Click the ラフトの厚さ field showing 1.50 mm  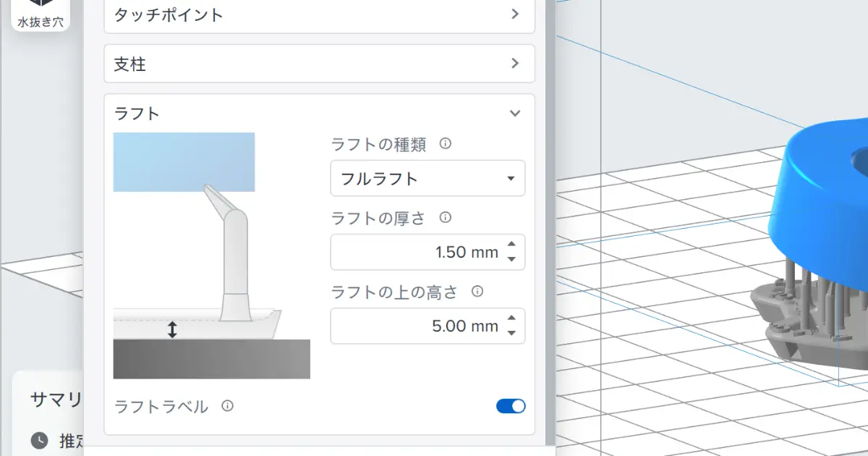[x=427, y=252]
